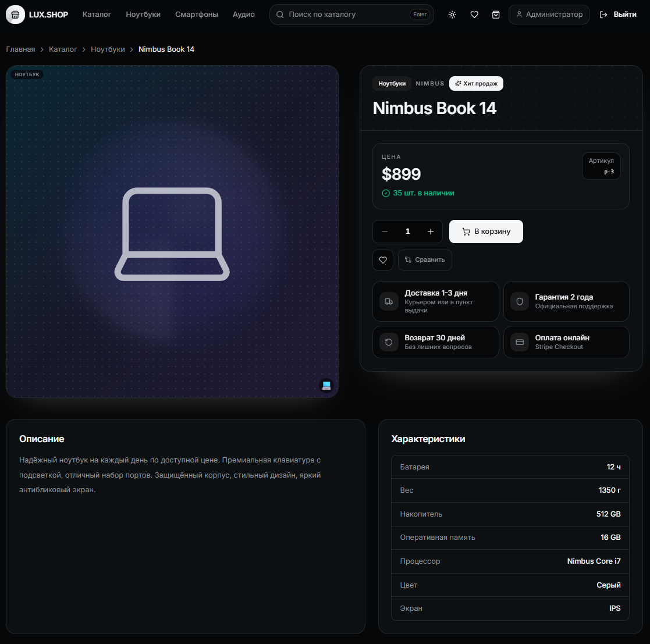The image size is (650, 644).
Task: Click the Гарантия 2 года text
Action: [x=564, y=297]
